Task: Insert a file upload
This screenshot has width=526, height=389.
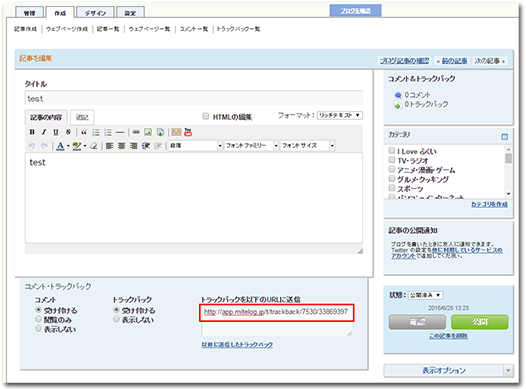Action: (160, 132)
